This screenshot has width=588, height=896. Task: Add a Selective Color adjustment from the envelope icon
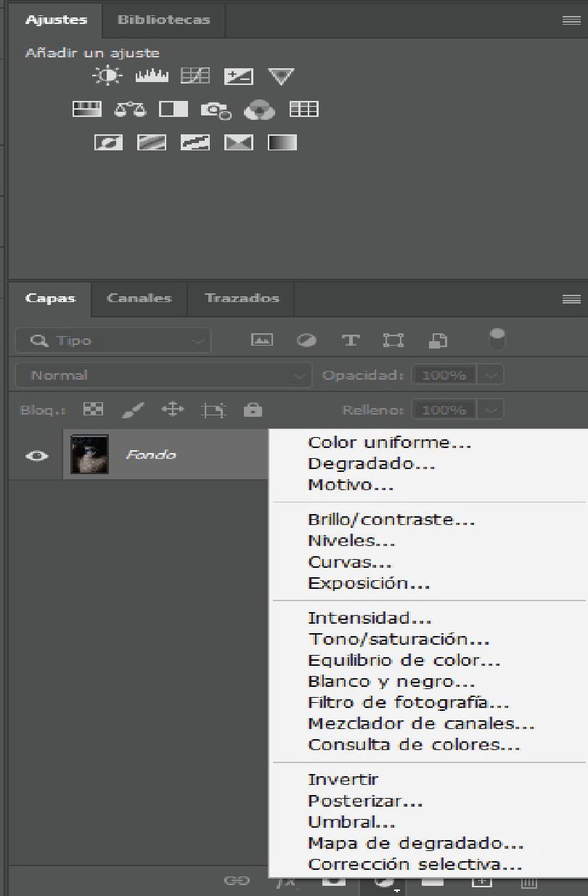(x=239, y=143)
